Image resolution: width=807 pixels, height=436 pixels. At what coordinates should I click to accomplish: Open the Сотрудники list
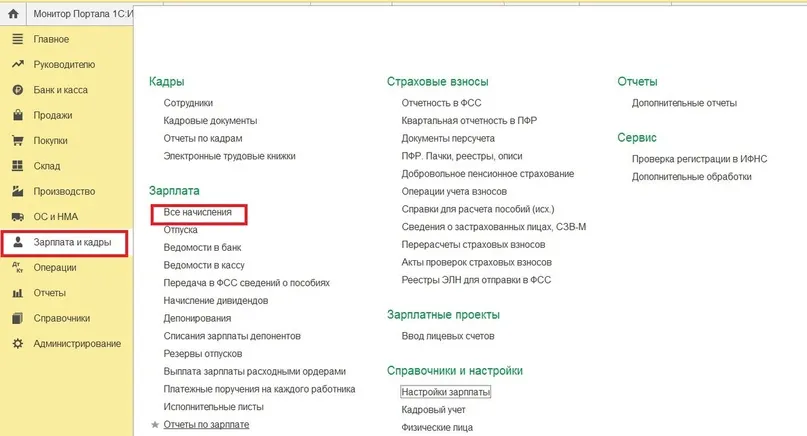tap(188, 103)
